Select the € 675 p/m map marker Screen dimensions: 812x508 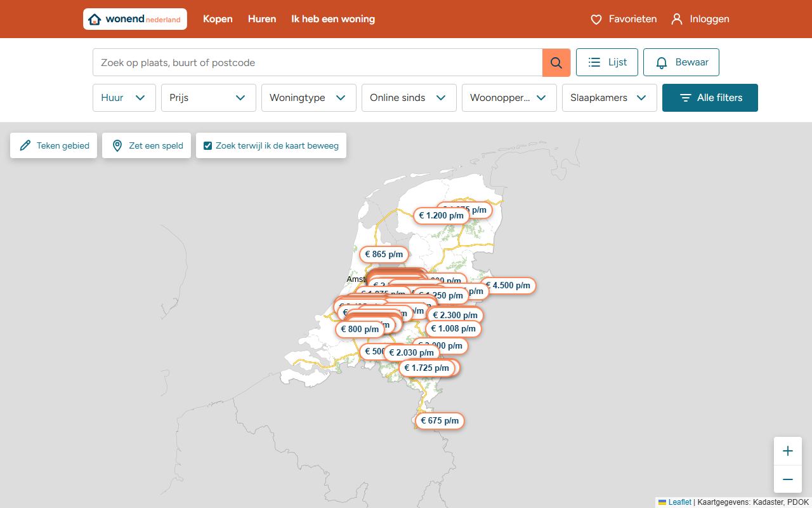tap(440, 420)
